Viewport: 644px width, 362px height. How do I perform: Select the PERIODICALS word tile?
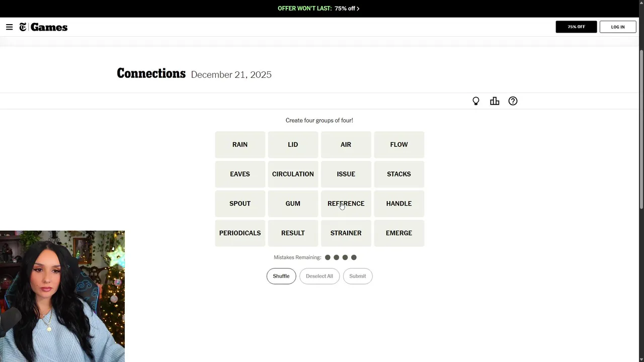tap(240, 233)
